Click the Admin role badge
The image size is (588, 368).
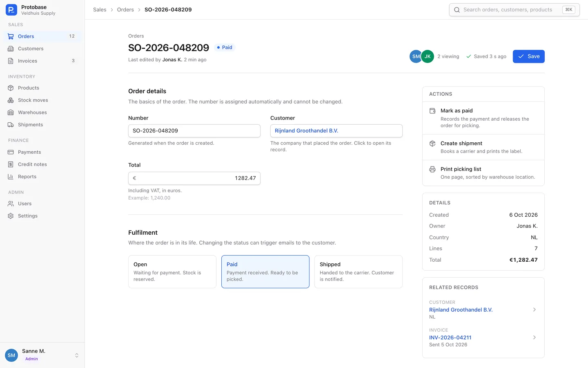[x=31, y=359]
